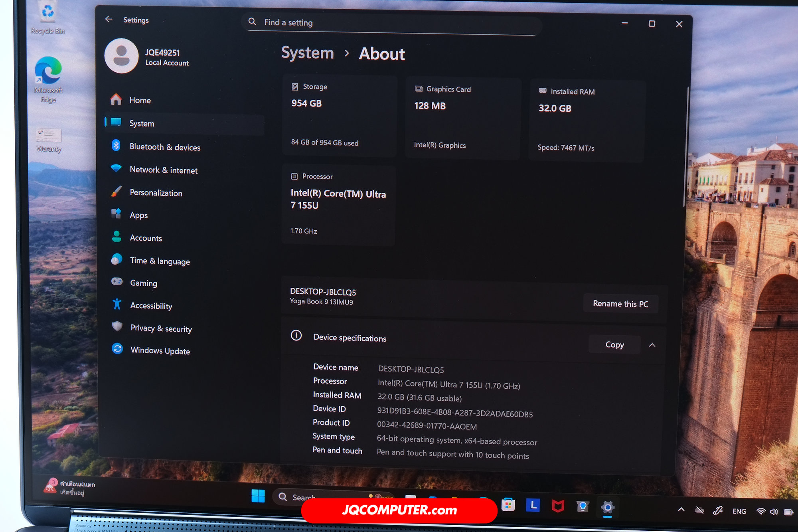Click the Windows Update refresh icon

click(117, 349)
